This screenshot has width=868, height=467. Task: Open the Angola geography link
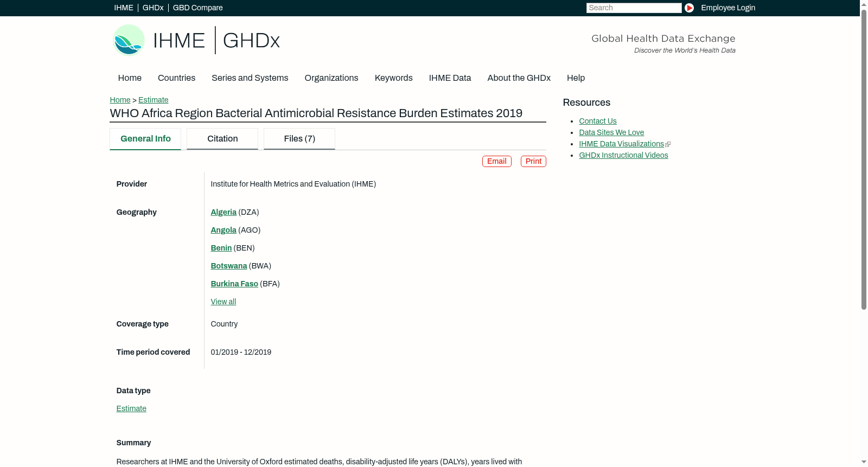coord(224,230)
